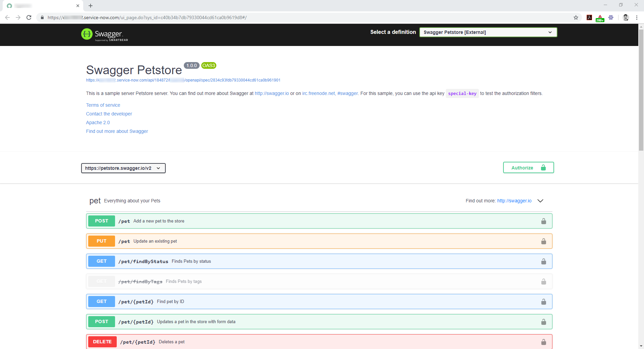Open the purple gear extension icon

(x=611, y=17)
